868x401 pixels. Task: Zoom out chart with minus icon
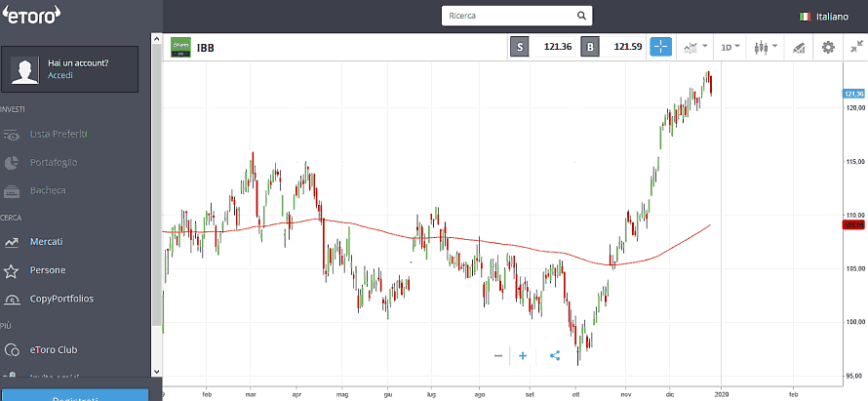498,356
